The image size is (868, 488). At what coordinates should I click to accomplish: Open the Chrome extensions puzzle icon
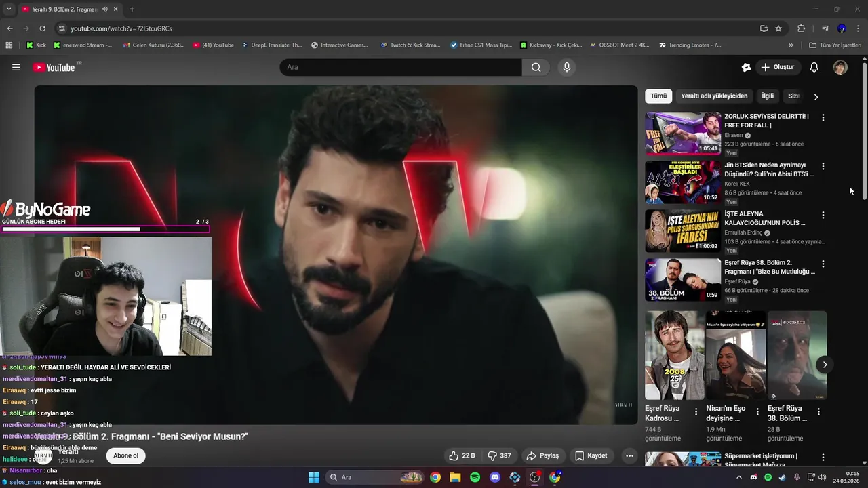(x=801, y=28)
